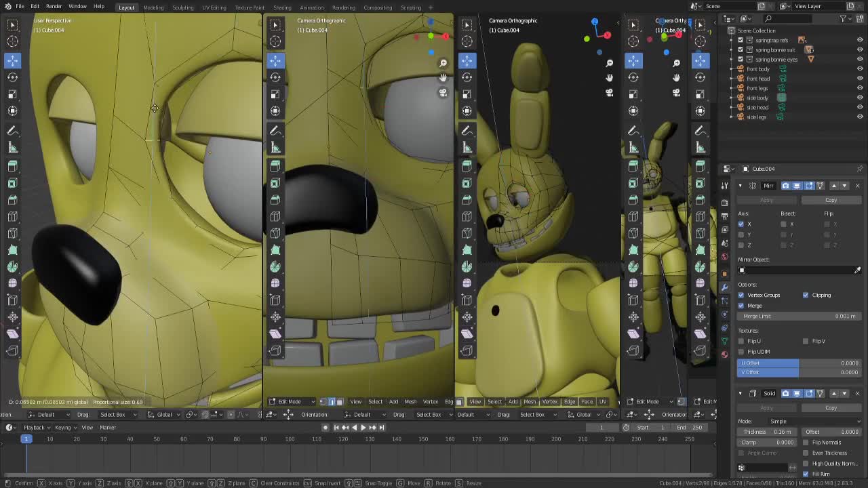
Task: Choose the Bevel tool in the left viewport
Action: pos(12,200)
